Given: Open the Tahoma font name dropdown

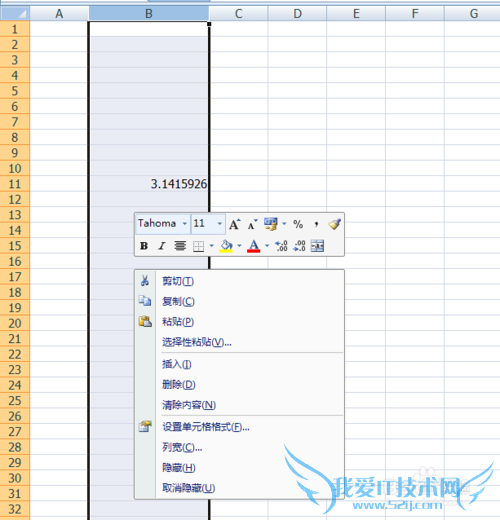Looking at the screenshot, I should click(x=185, y=224).
